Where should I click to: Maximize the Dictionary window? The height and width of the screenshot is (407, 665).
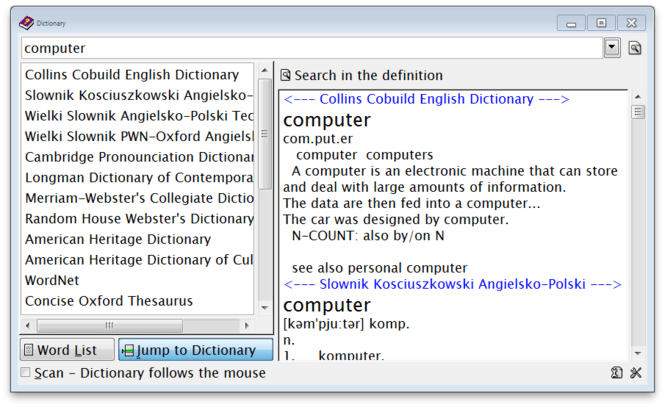601,22
